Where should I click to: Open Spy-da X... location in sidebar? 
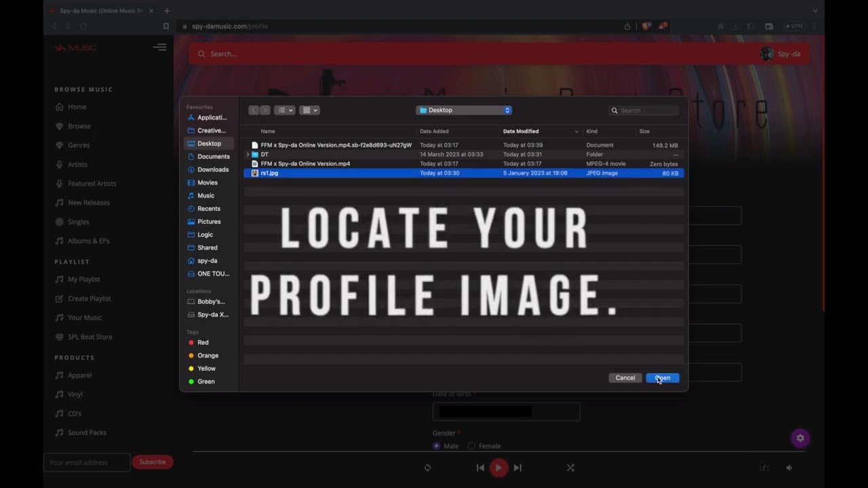click(209, 314)
